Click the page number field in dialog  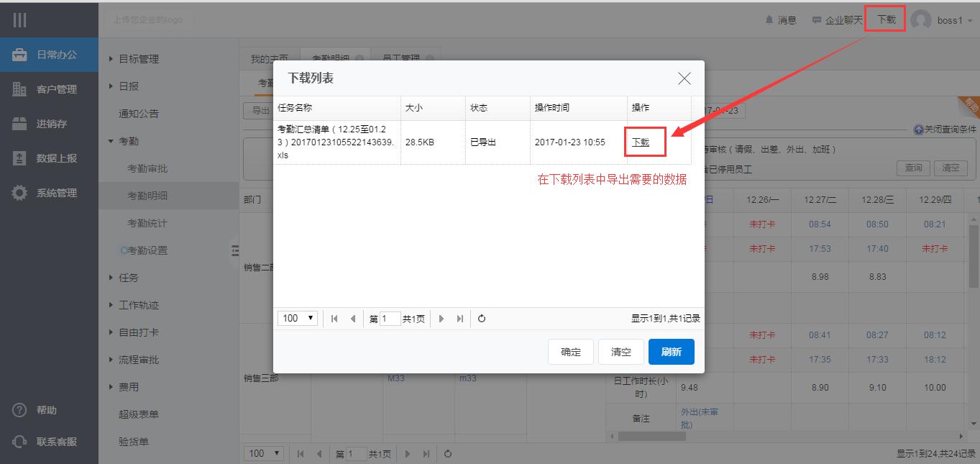point(390,319)
